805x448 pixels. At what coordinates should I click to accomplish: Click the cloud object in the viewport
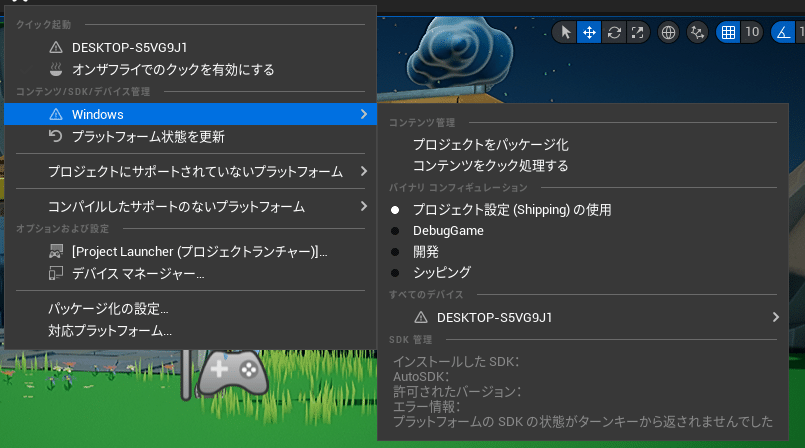point(458,54)
